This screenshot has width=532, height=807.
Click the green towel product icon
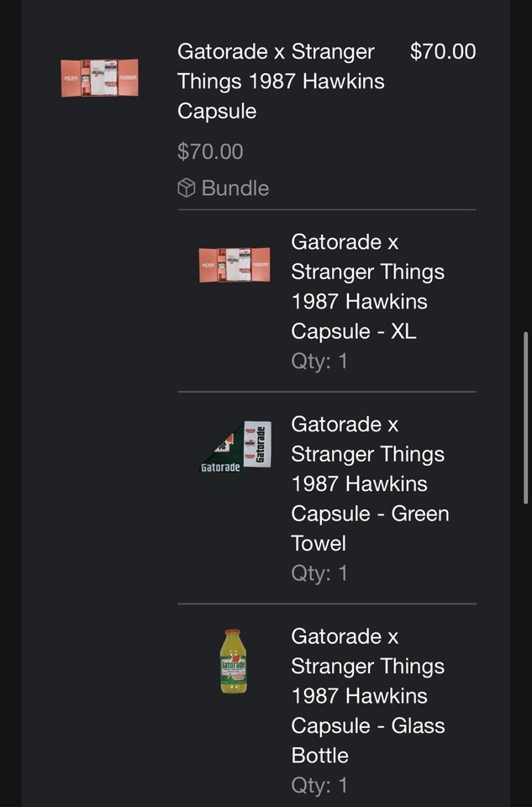click(x=234, y=446)
